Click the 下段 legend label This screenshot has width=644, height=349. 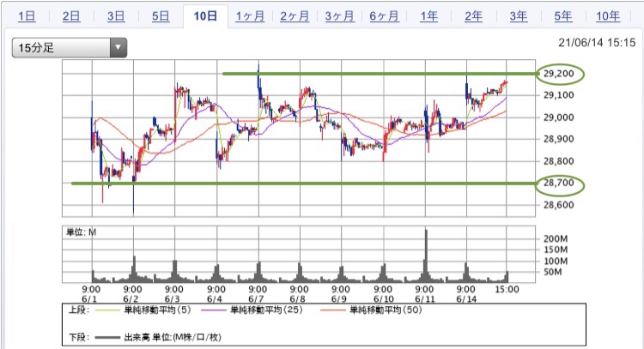(x=78, y=338)
